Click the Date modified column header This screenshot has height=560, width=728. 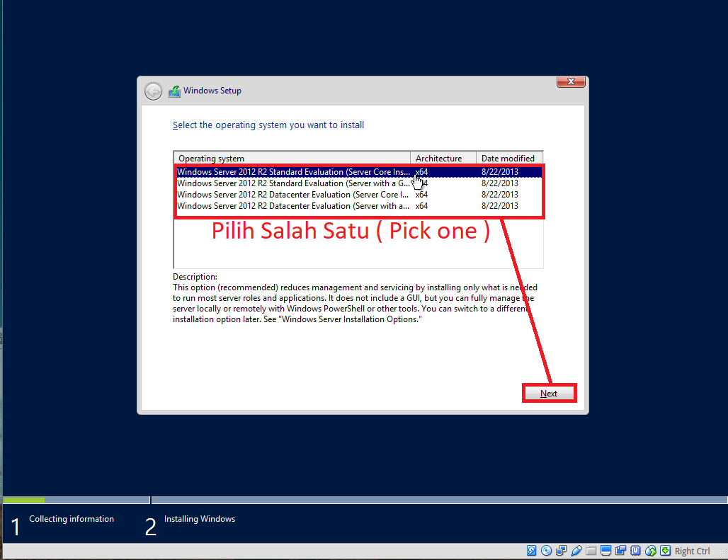509,158
